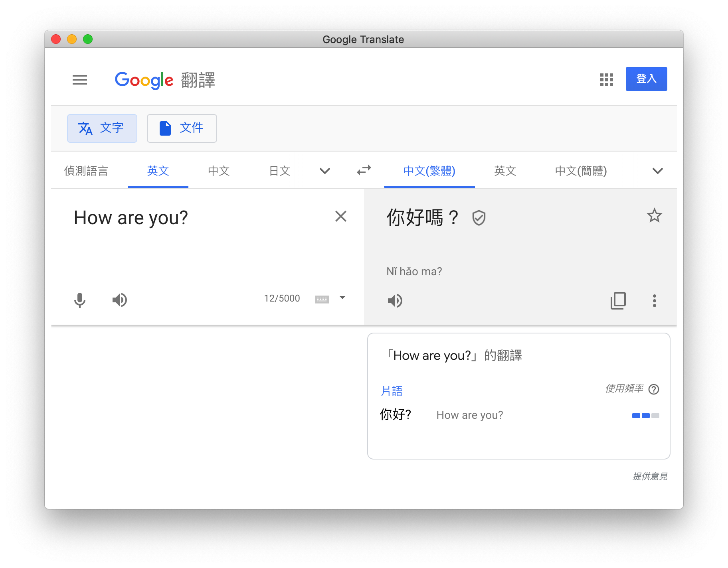
Task: Click the How are you? back-translation
Action: 469,415
